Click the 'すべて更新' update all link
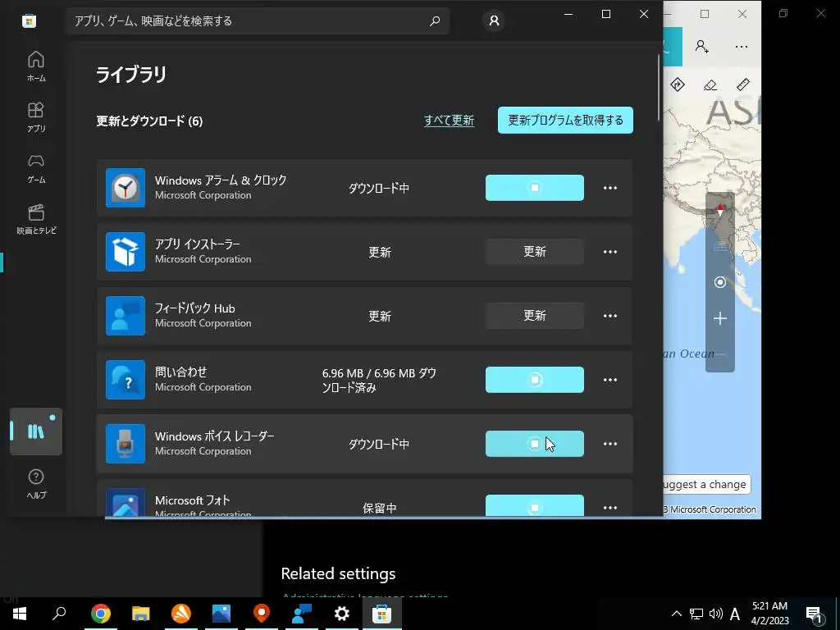The image size is (840, 630). (x=449, y=121)
